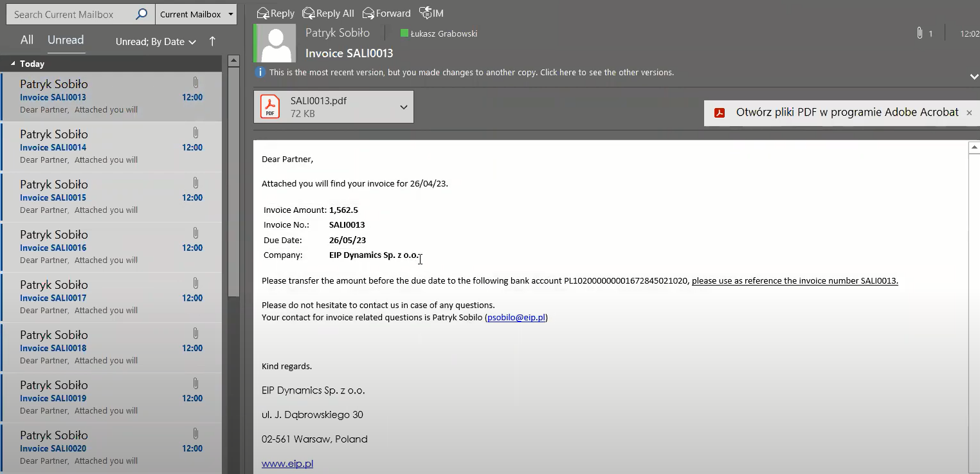Click the notice to see other versions
This screenshot has height=474, width=980.
coord(471,73)
